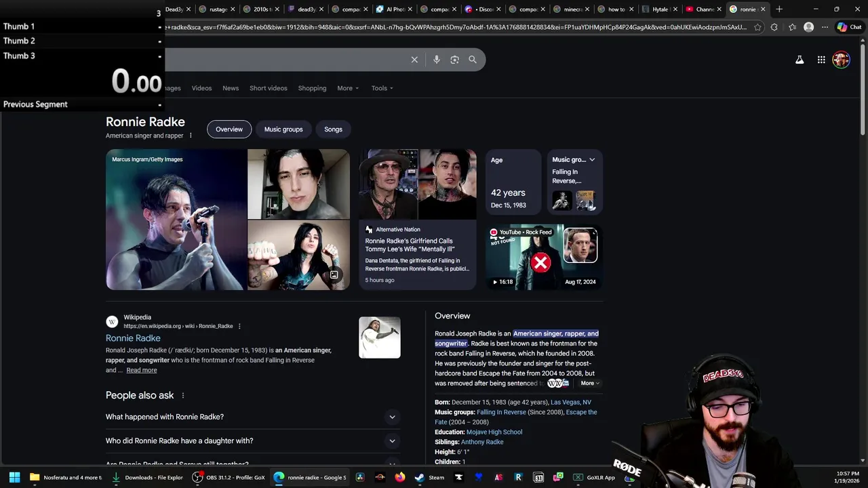The image size is (868, 488).
Task: Start voice search with the microphone icon
Action: pyautogui.click(x=437, y=60)
